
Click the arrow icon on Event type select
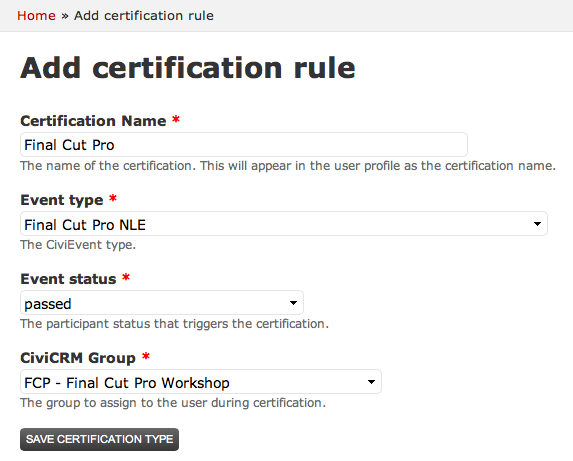coord(537,224)
